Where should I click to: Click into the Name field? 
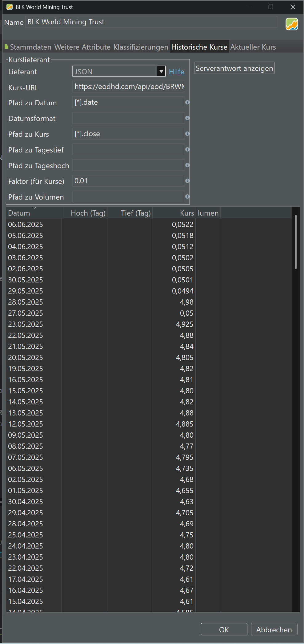point(151,22)
